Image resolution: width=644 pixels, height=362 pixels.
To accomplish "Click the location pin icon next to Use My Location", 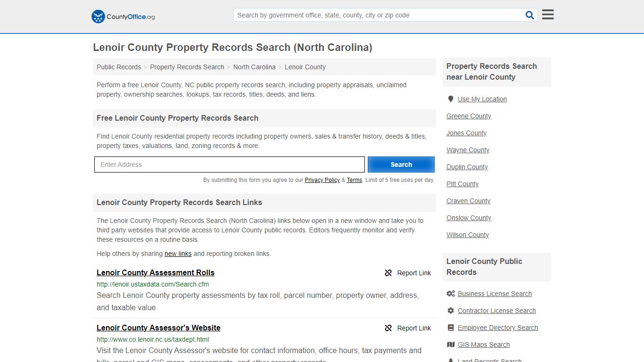I will tap(451, 99).
